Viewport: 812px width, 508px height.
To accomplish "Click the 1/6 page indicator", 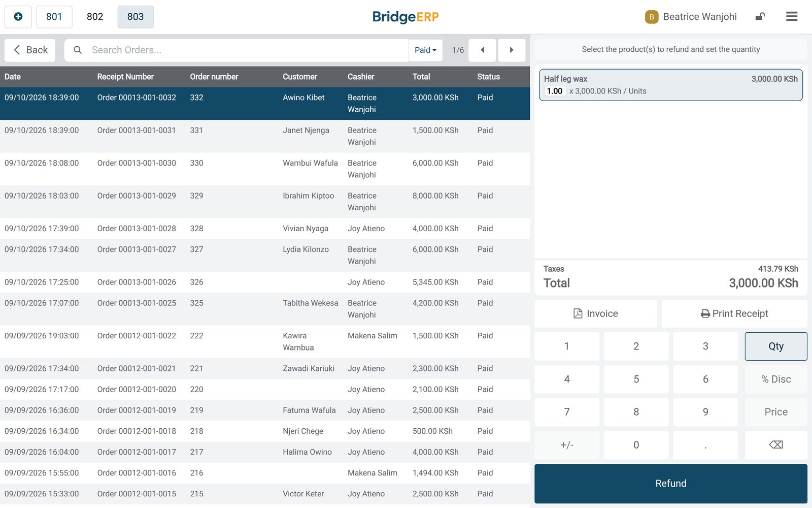I will coord(458,50).
